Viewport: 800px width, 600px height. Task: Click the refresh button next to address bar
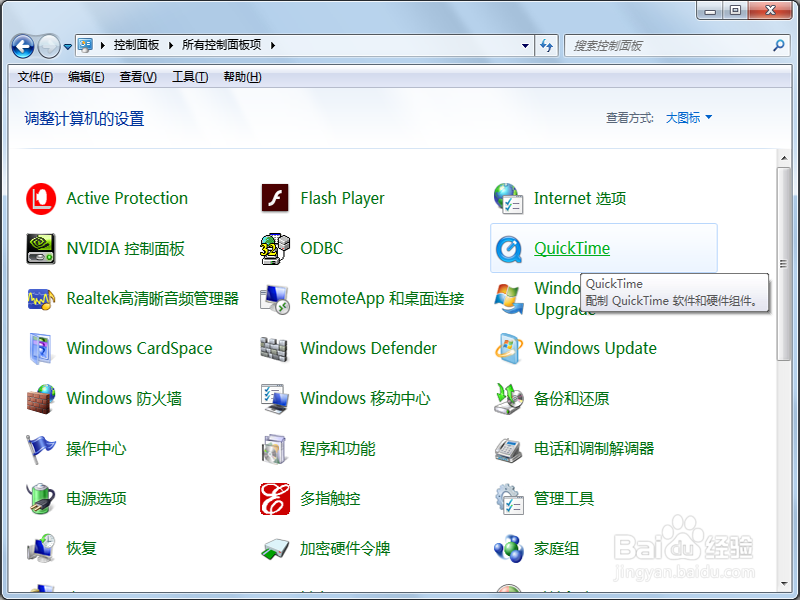(x=546, y=45)
